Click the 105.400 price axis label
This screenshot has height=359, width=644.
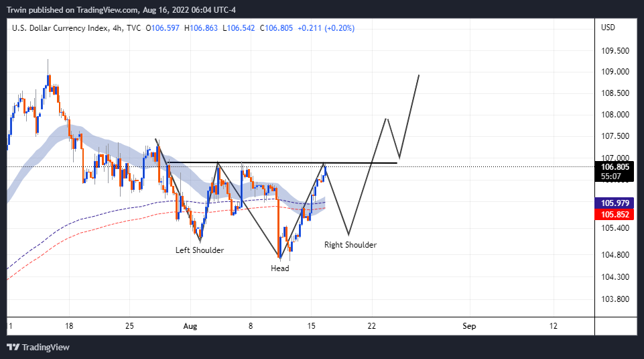pos(615,228)
